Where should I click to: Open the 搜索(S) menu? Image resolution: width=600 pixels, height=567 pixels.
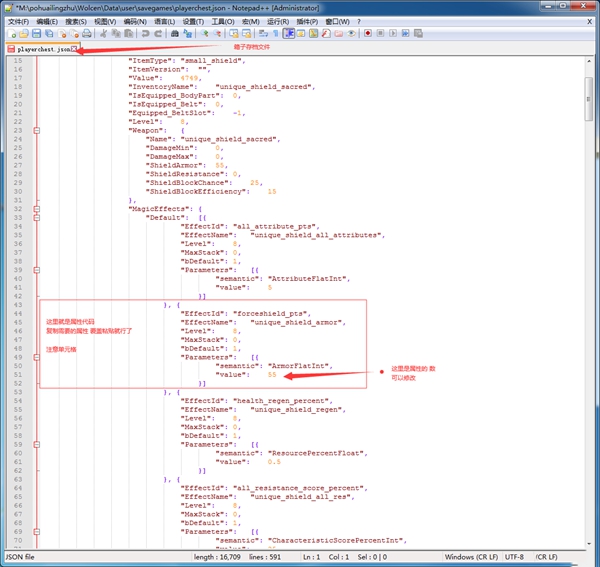(76, 22)
